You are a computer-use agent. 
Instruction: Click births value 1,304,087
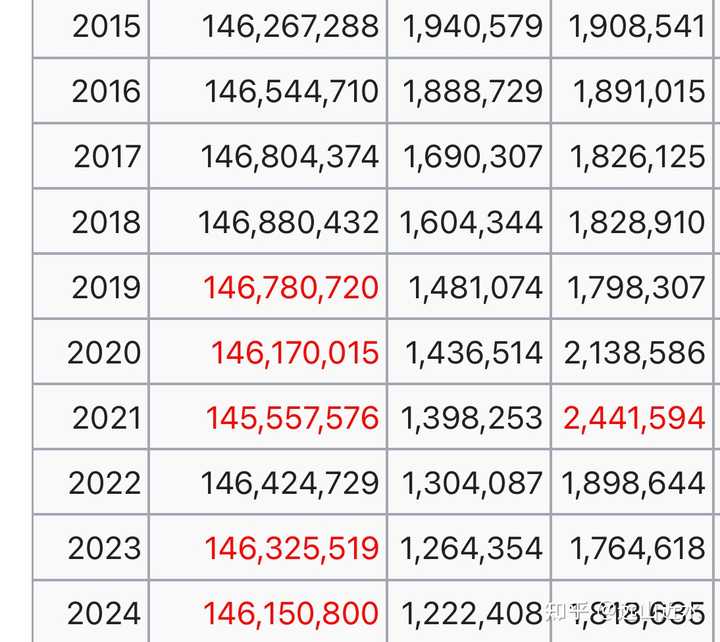pyautogui.click(x=472, y=484)
